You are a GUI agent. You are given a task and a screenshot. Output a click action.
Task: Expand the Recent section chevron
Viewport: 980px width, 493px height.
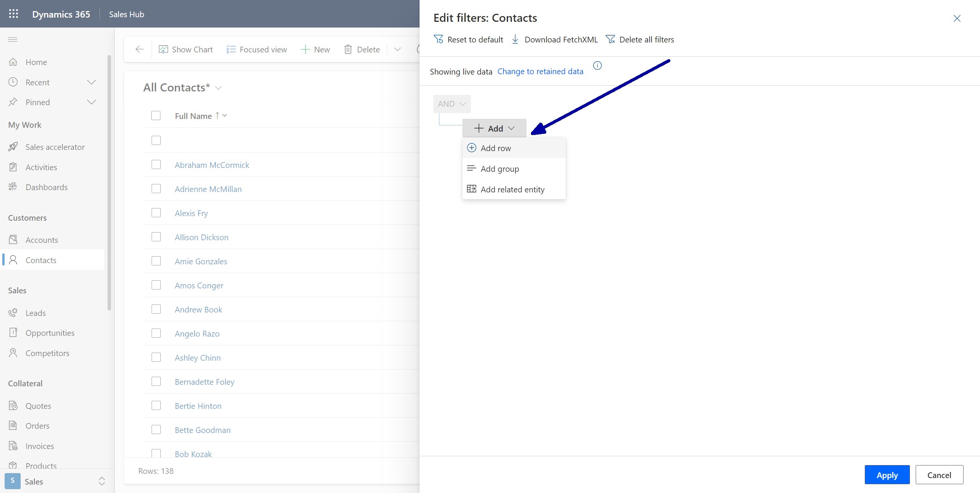pyautogui.click(x=91, y=82)
